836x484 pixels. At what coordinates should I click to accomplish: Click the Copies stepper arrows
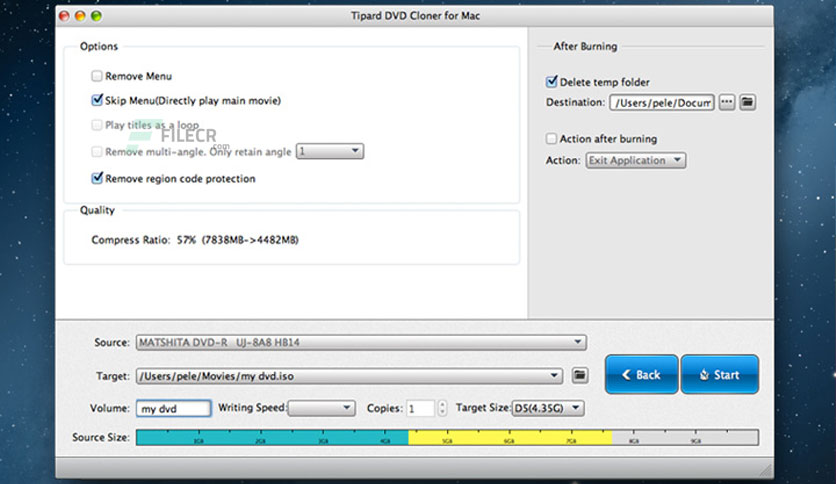[x=442, y=408]
